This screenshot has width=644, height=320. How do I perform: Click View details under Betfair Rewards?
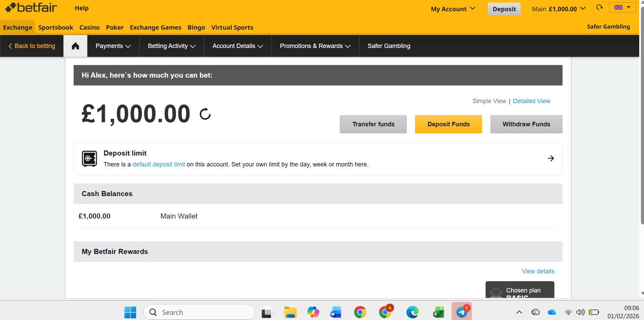[538, 271]
